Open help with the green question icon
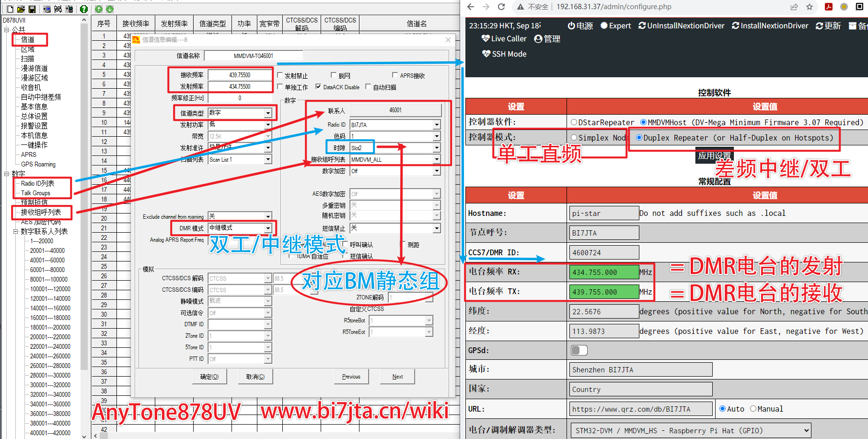868x439 pixels. [x=84, y=9]
